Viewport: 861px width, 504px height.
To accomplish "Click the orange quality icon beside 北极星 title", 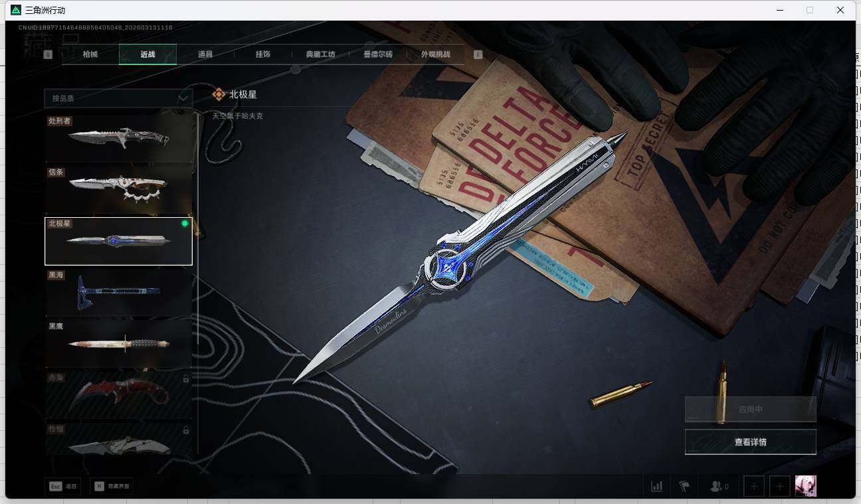I will [x=219, y=94].
